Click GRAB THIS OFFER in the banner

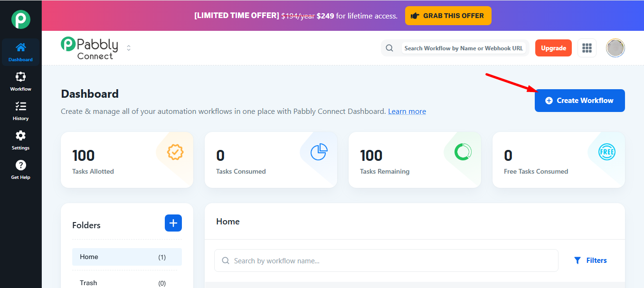click(x=448, y=15)
